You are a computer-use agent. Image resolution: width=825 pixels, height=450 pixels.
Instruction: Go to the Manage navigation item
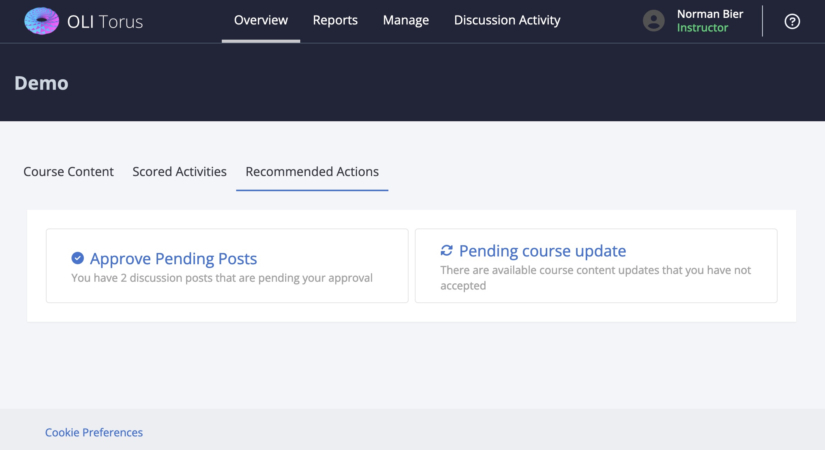coord(406,20)
